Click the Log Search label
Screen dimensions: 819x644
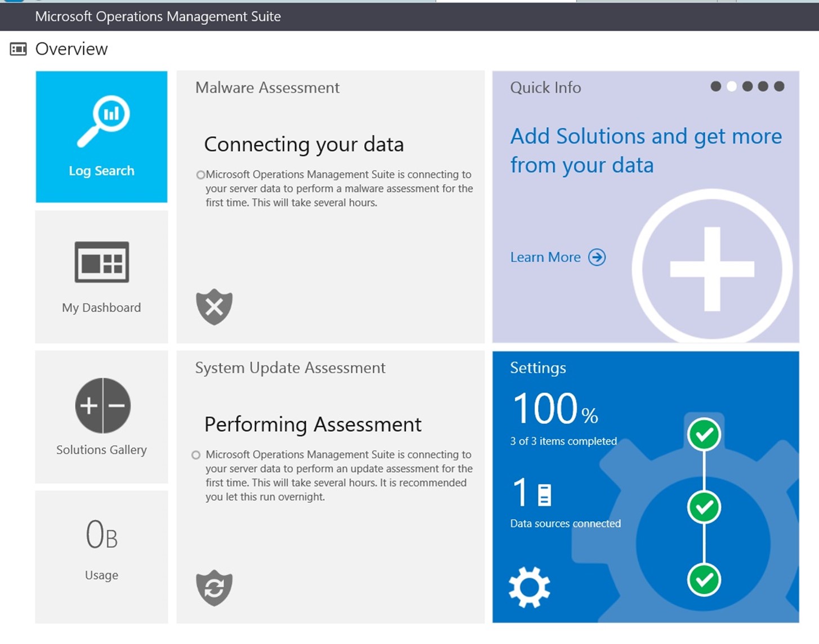click(x=102, y=171)
